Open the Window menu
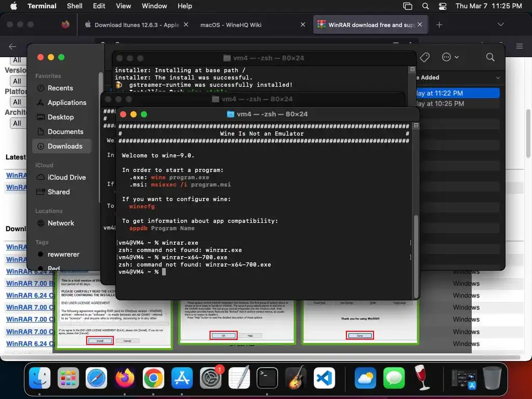532x399 pixels. point(154,6)
